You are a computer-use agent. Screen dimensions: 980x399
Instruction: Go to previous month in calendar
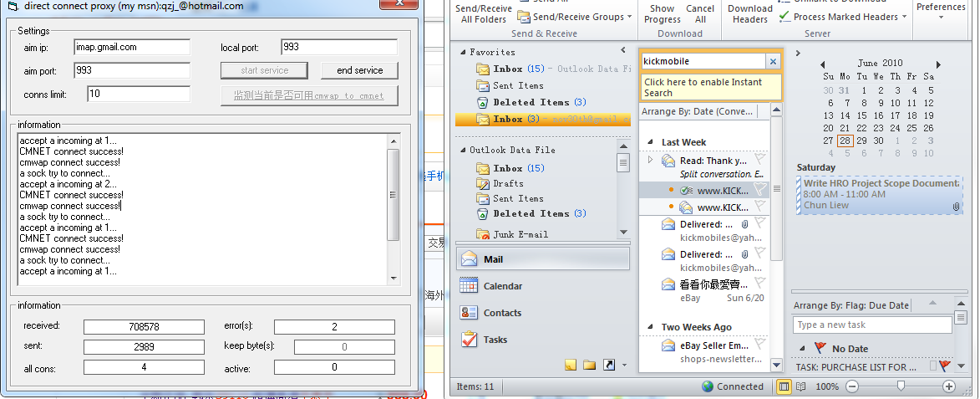(822, 64)
